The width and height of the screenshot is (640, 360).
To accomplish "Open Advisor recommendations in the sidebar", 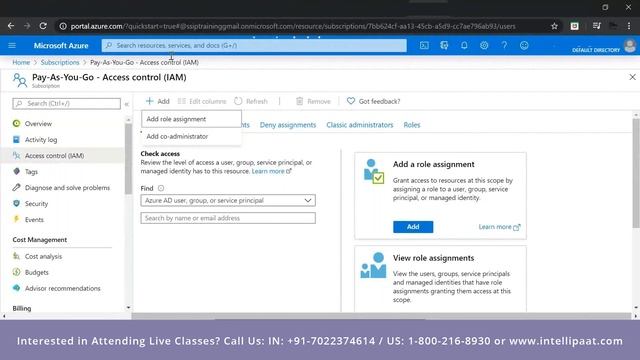I will tap(63, 288).
